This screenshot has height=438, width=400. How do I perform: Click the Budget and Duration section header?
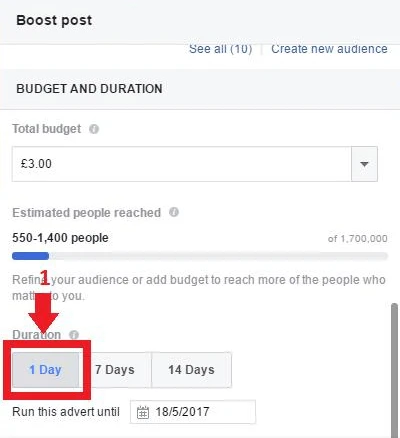pyautogui.click(x=89, y=89)
